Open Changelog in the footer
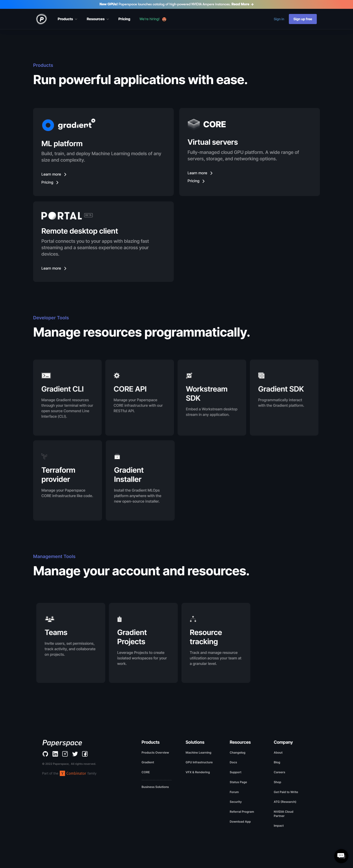 click(238, 752)
